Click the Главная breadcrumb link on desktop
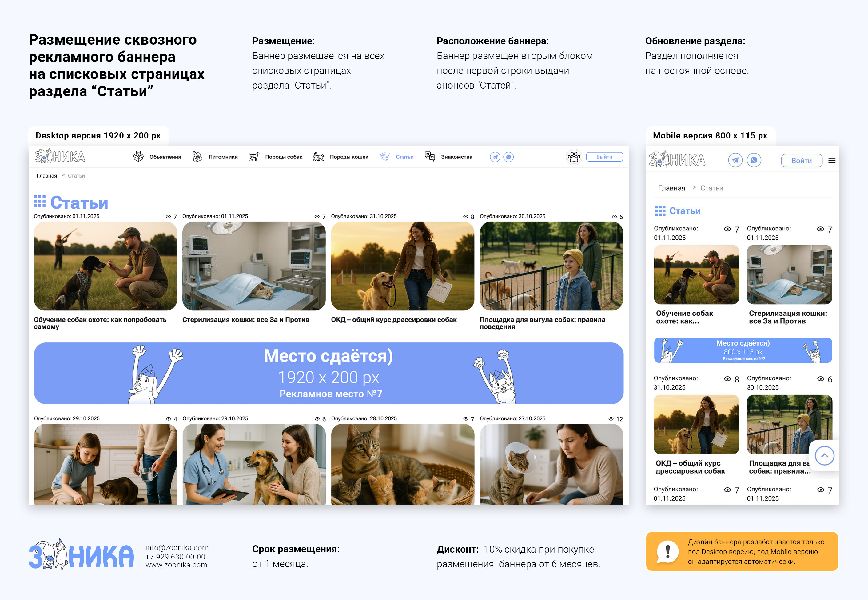This screenshot has height=600, width=868. (46, 176)
